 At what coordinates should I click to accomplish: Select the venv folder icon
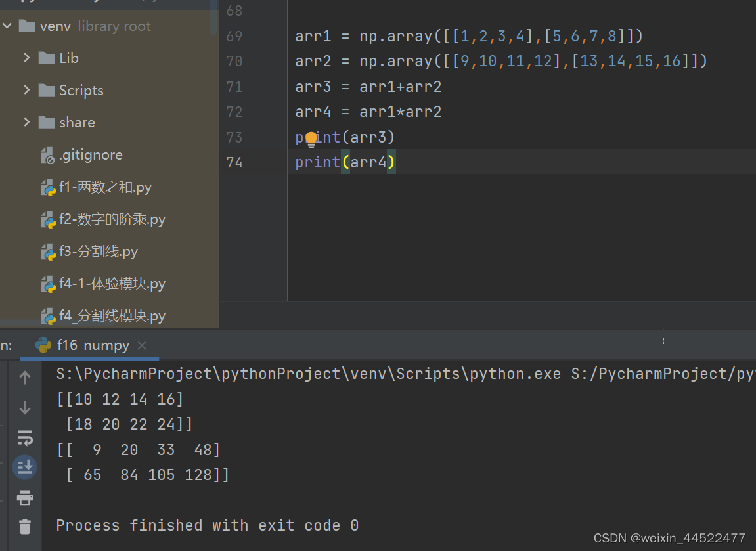pyautogui.click(x=27, y=26)
